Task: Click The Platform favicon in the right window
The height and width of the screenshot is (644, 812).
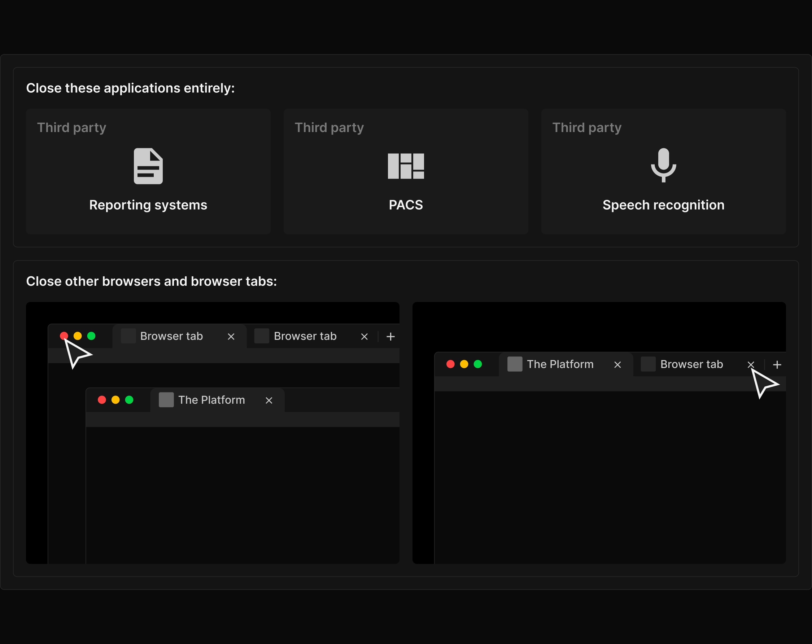Action: pos(515,364)
